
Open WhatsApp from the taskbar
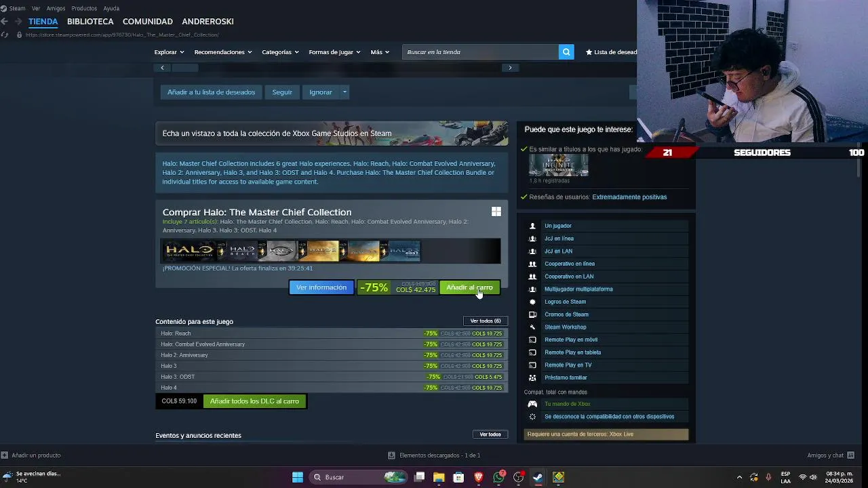(499, 477)
